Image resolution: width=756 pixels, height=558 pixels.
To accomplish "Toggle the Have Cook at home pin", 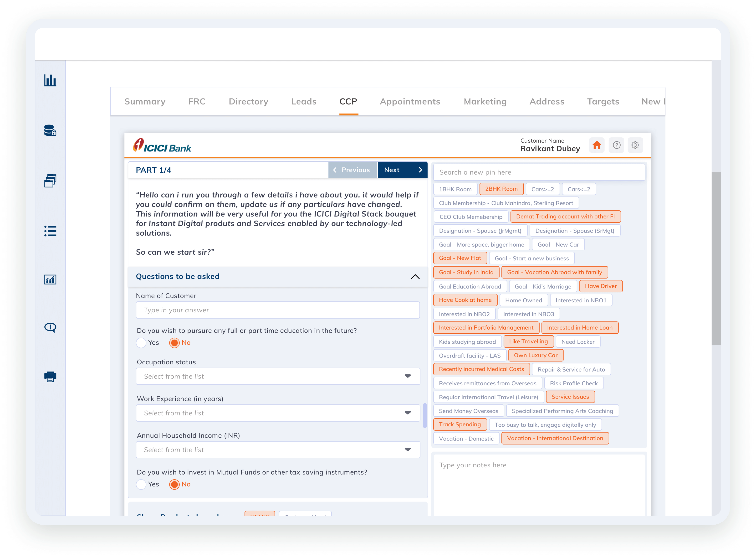I will 465,300.
